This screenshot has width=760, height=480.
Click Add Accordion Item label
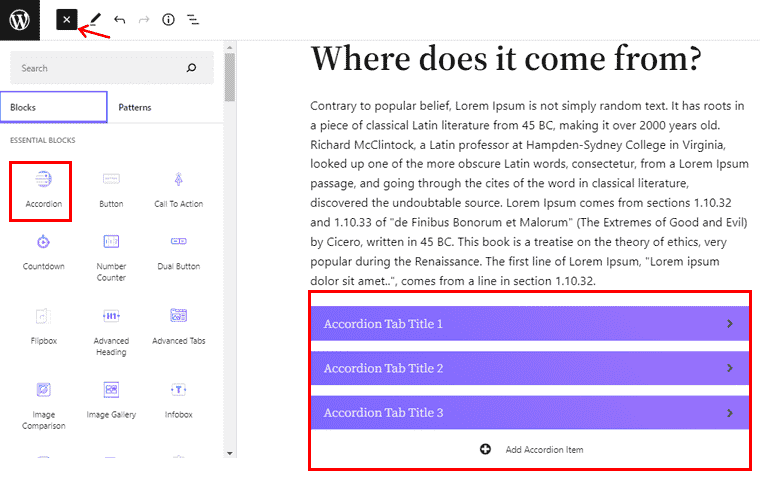(544, 450)
